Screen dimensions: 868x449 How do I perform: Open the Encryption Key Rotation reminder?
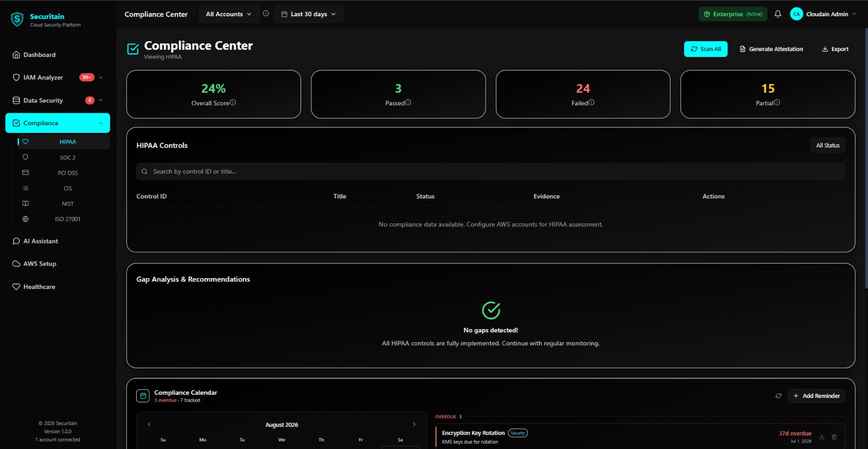(640, 437)
